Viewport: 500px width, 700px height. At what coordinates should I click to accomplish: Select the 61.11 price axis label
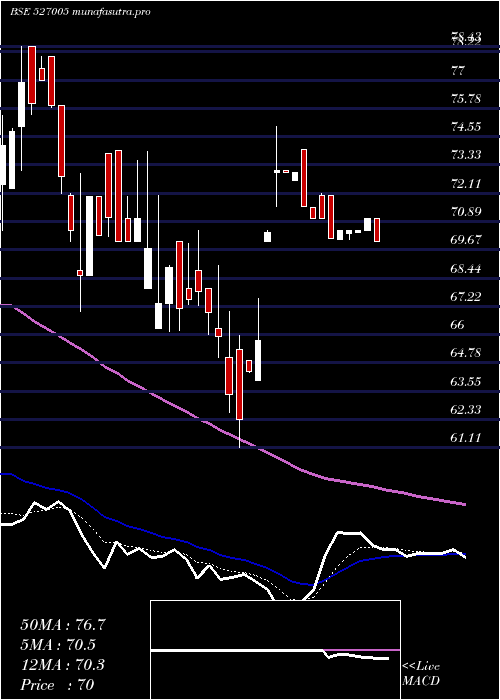click(466, 438)
